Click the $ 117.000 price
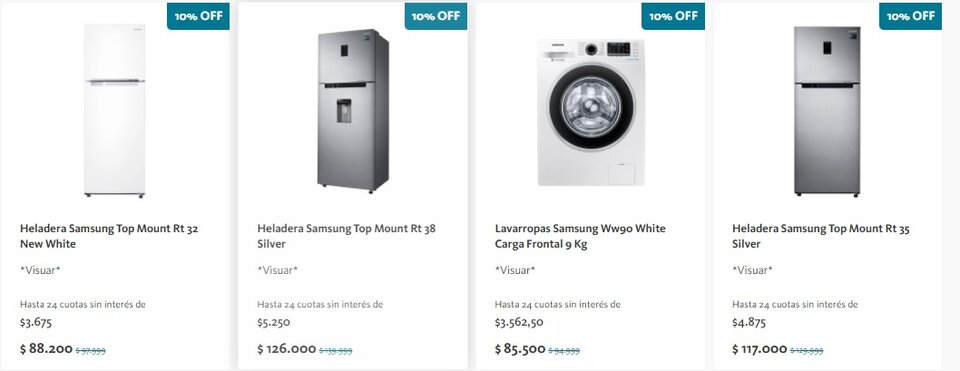 coord(760,349)
